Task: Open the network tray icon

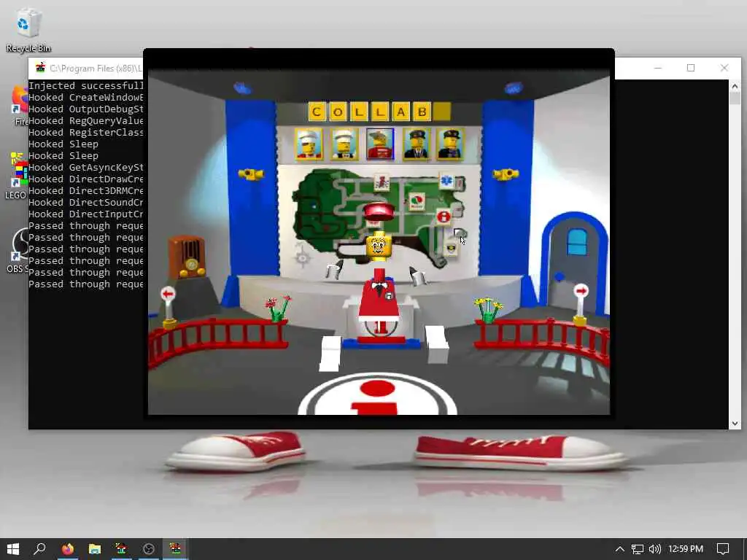Action: (637, 549)
